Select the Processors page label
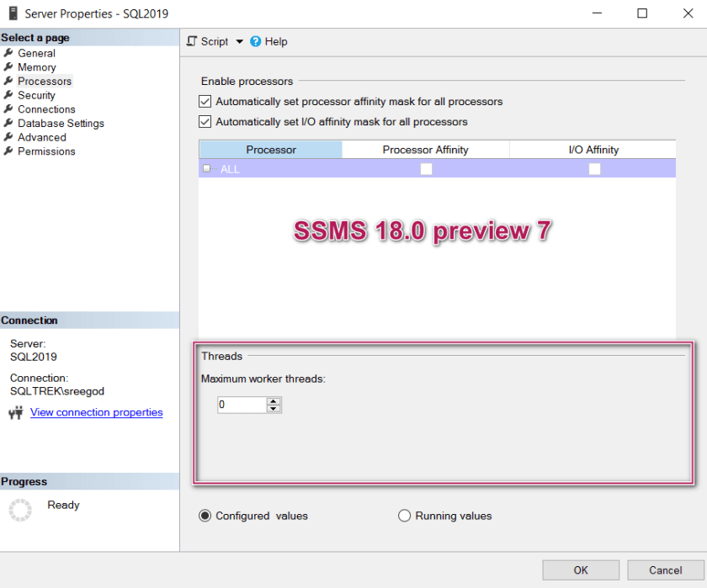The height and width of the screenshot is (588, 707). point(45,81)
